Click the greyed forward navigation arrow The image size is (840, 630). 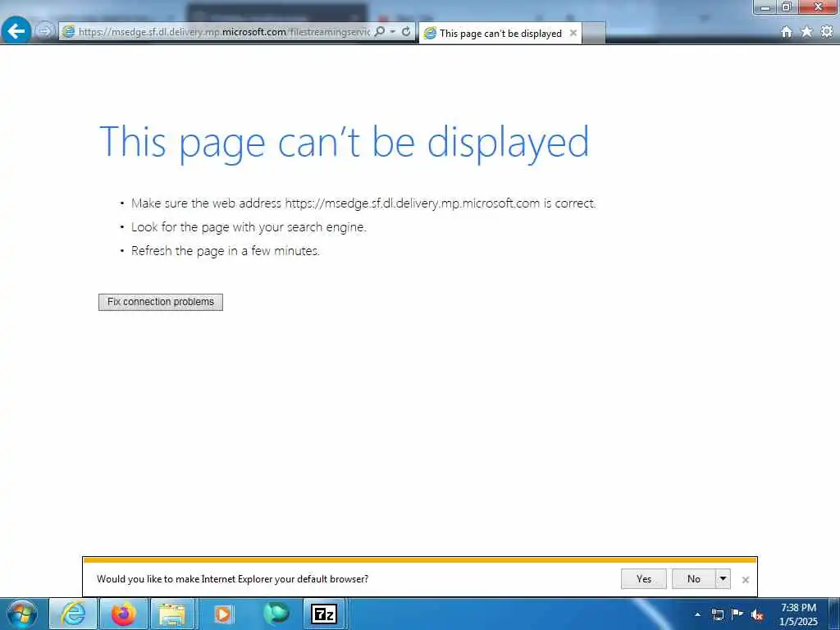point(45,31)
